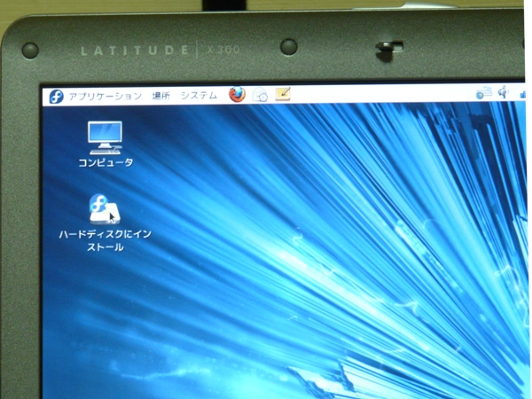The width and height of the screenshot is (532, 399).
Task: Open the note-taking launcher icon in panel
Action: (283, 94)
